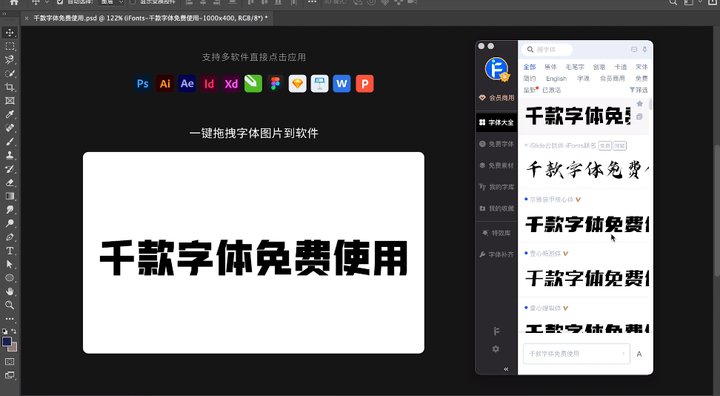Open 免费素材 in iFonts sidebar
Viewport: 720px width, 396px height.
(x=496, y=165)
